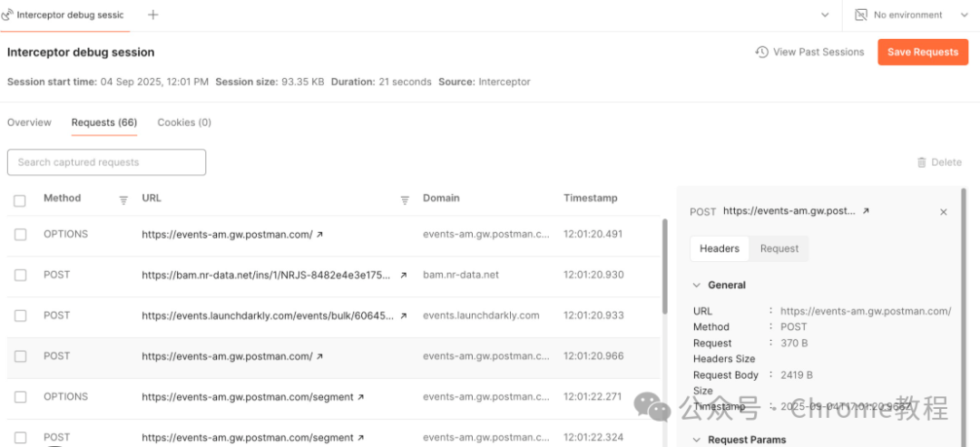
Task: Click the no-environment icon
Action: coord(860,15)
